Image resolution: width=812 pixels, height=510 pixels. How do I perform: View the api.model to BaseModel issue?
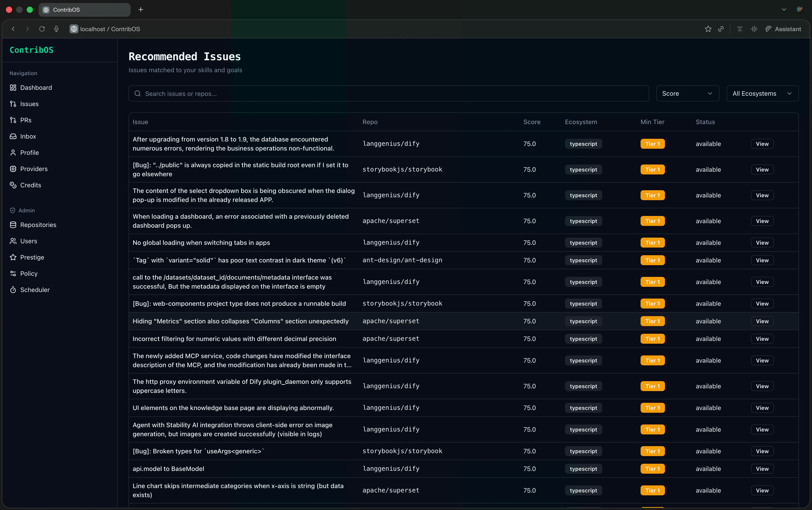click(762, 468)
